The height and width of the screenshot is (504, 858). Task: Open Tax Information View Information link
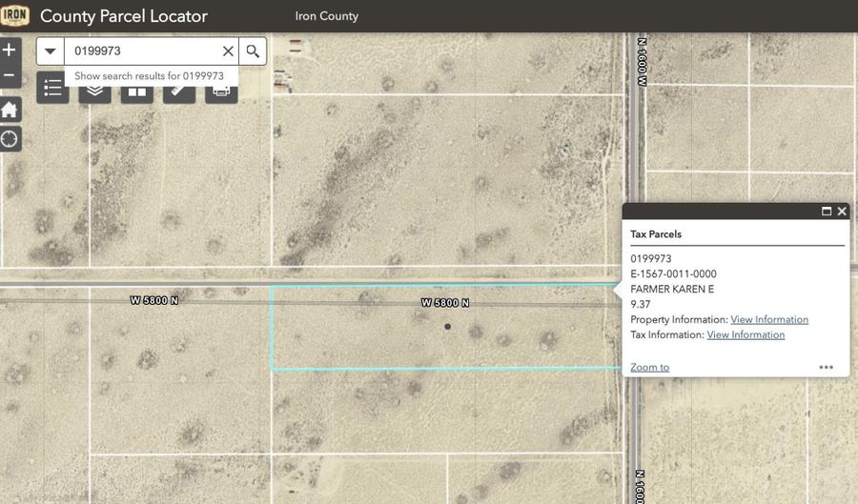746,335
